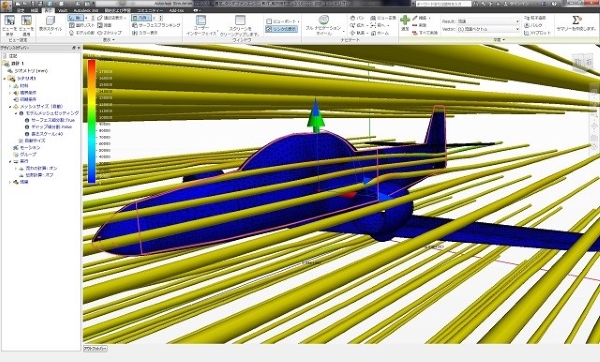Click the Full Navigation Wheel icon
Image resolution: width=600 pixels, height=362 pixels.
pos(323,20)
